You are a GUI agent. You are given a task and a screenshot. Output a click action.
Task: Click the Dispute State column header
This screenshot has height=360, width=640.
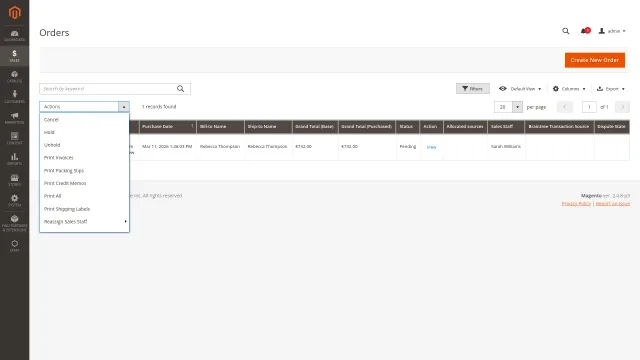pos(611,127)
